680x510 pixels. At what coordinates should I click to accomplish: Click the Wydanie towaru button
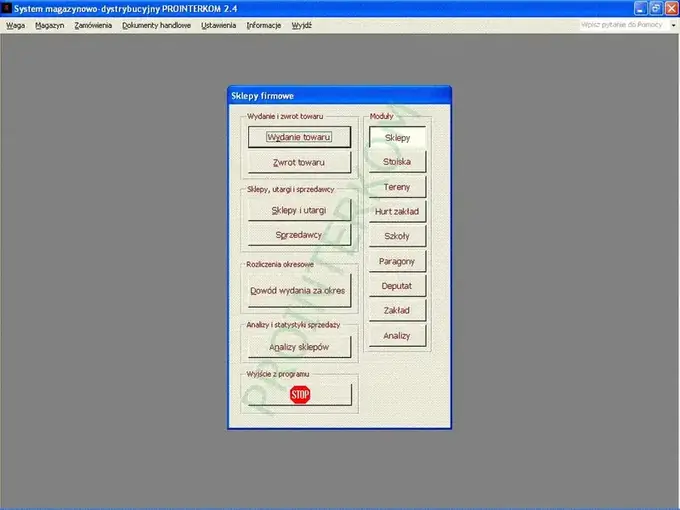pyautogui.click(x=299, y=137)
